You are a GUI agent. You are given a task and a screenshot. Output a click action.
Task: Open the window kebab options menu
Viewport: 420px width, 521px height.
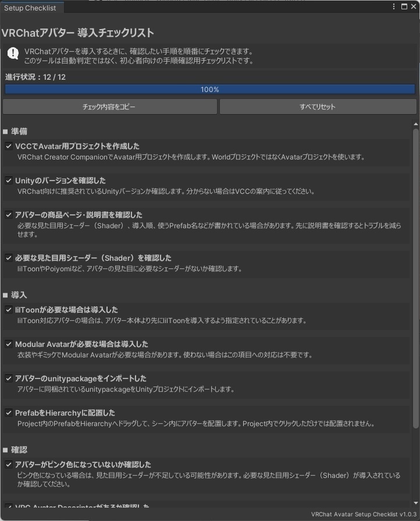(394, 6)
